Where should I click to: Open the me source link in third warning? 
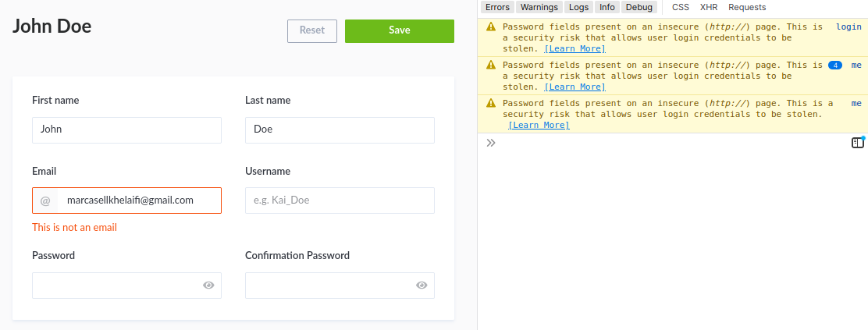click(x=856, y=103)
